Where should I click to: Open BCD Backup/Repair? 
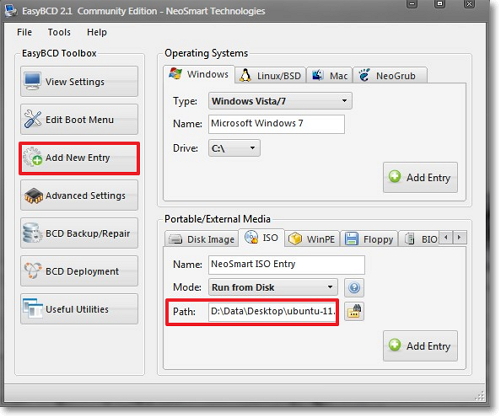pos(79,233)
